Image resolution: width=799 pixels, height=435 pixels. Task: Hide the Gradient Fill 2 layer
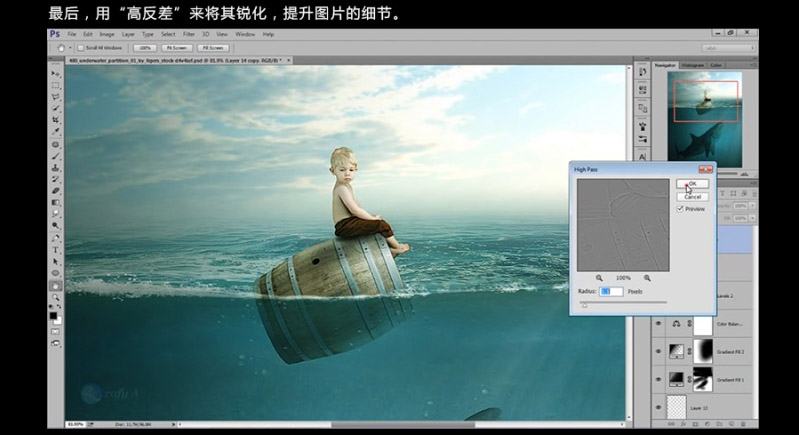coord(658,351)
